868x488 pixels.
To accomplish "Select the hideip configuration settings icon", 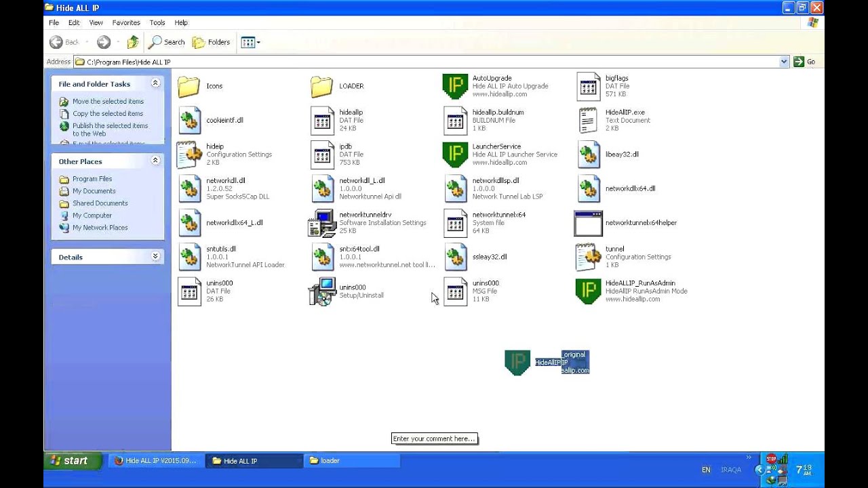I will pos(189,155).
